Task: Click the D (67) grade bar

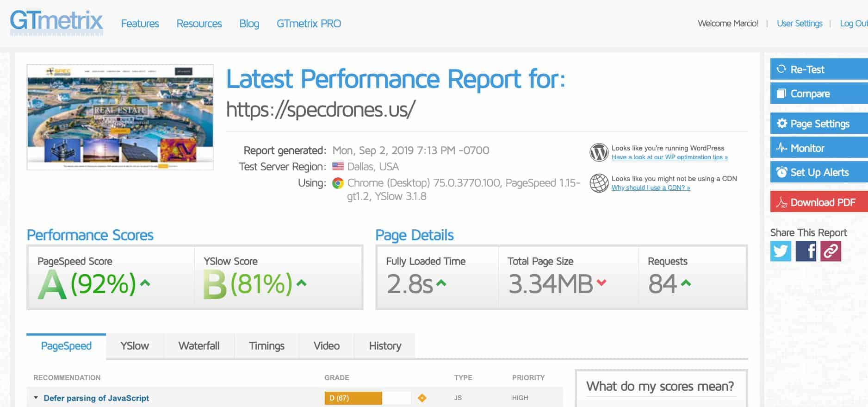Action: (368, 398)
